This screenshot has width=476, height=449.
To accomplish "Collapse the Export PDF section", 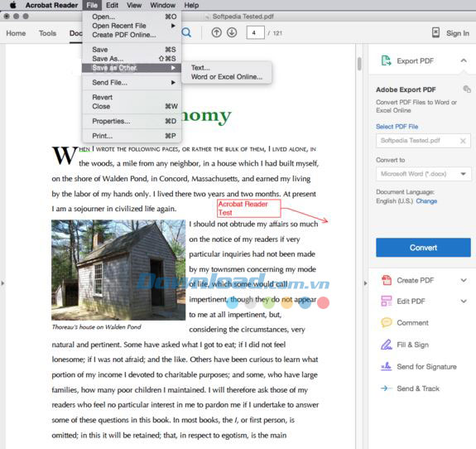I will (464, 60).
